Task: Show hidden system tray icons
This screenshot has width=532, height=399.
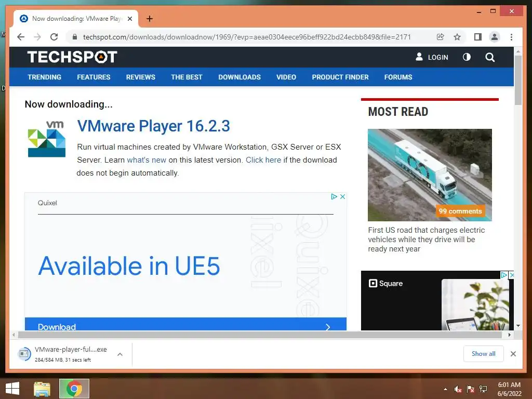Action: (x=445, y=389)
